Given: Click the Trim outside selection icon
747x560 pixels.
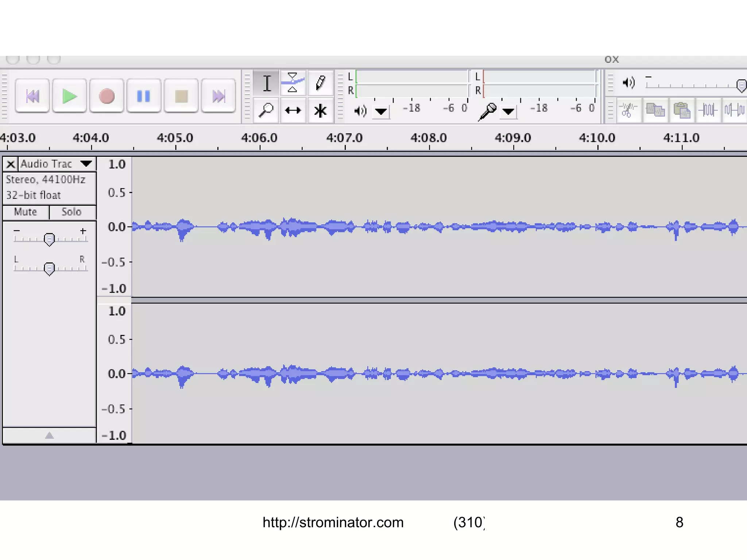Looking at the screenshot, I should coord(708,110).
